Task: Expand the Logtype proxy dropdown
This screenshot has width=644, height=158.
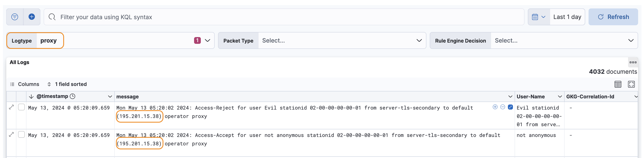Action: pos(207,40)
